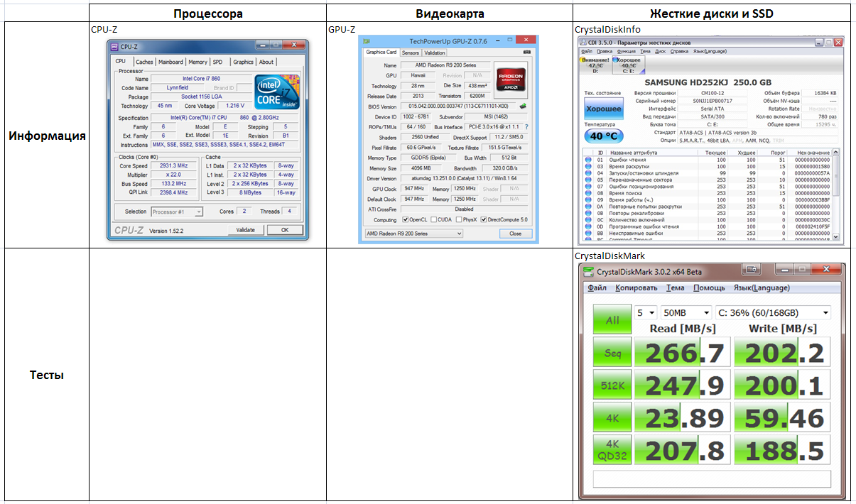Click the Intel Core i7 logo in CPU-Z
Image resolution: width=856 pixels, height=504 pixels.
[276, 92]
